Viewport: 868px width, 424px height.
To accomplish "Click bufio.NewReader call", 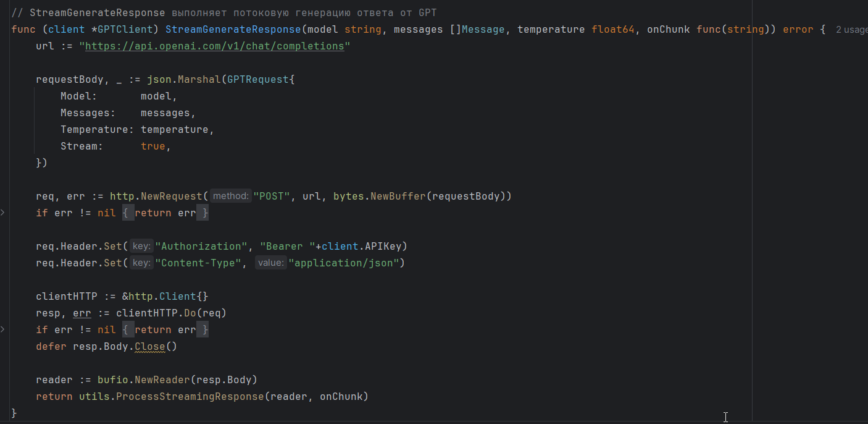I will point(144,380).
